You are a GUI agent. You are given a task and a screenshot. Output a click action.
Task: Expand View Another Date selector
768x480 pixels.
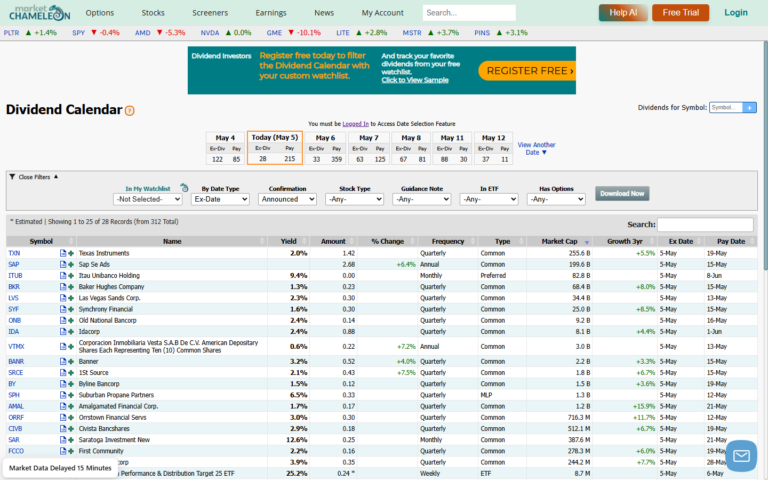536,148
